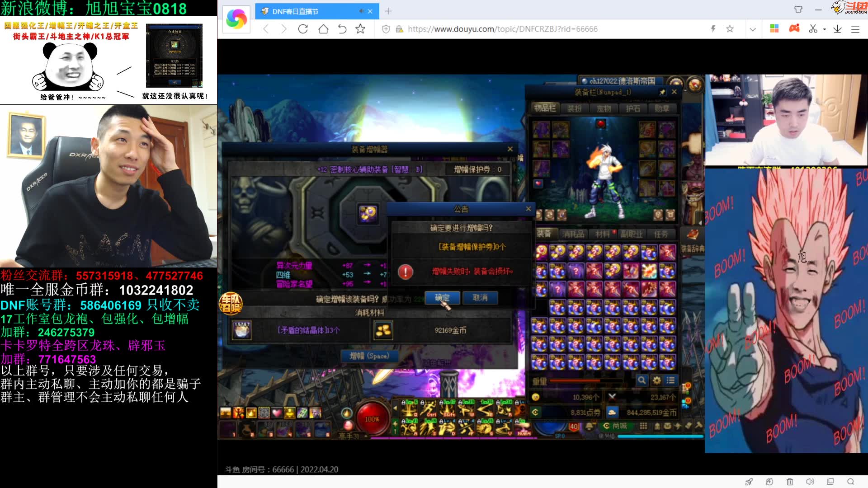The image size is (868, 488).
Task: Click the favorites star at address bar end
Action: [x=730, y=29]
